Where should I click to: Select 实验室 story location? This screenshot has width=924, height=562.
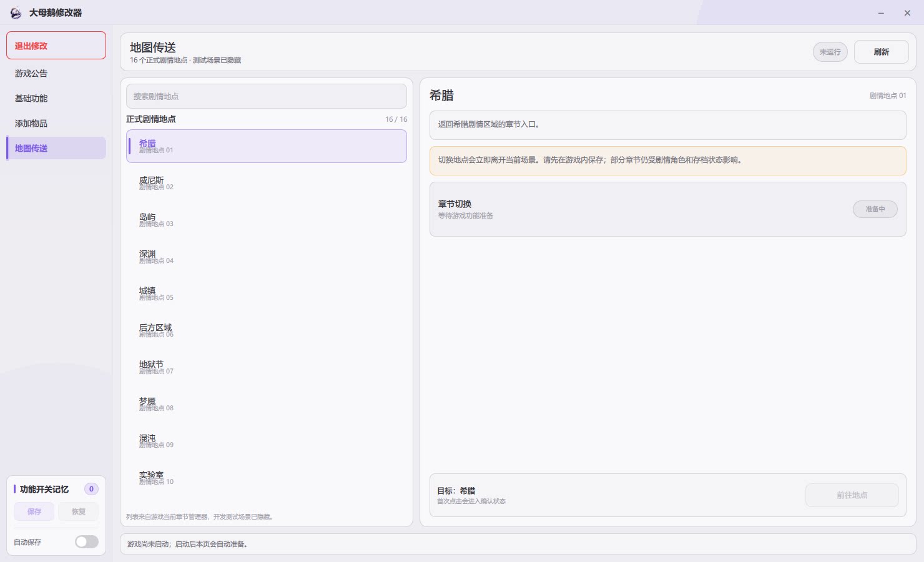267,478
